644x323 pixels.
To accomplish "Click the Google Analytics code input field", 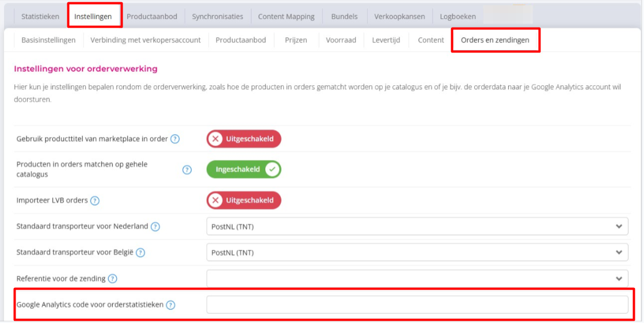I will point(417,305).
